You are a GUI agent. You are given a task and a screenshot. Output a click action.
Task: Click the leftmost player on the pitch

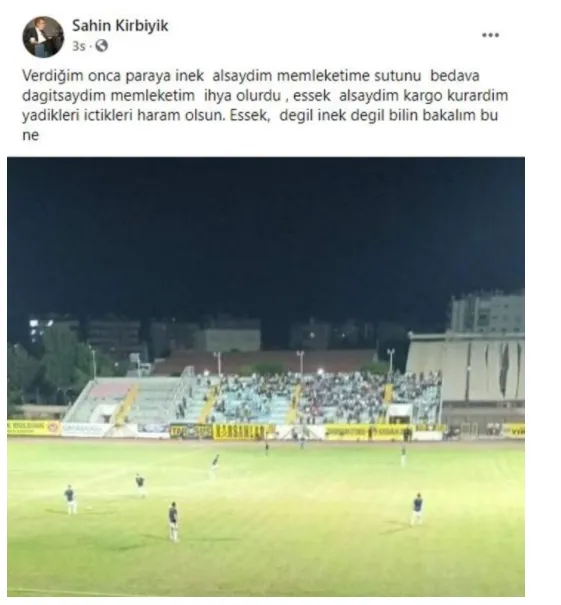70,500
